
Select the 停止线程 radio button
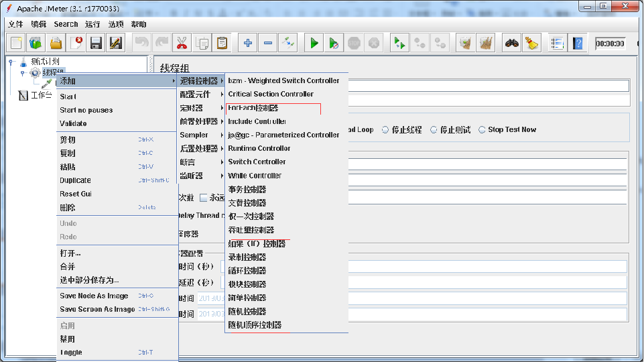[x=385, y=130]
